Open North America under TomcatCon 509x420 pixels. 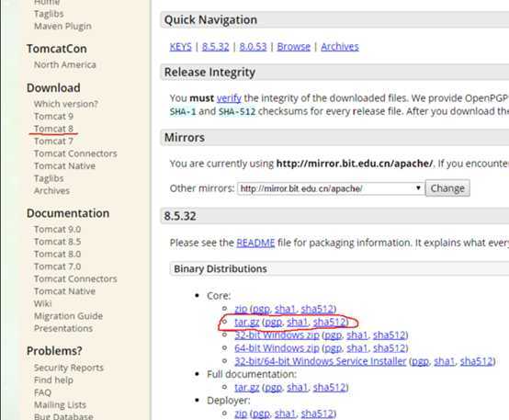[65, 64]
